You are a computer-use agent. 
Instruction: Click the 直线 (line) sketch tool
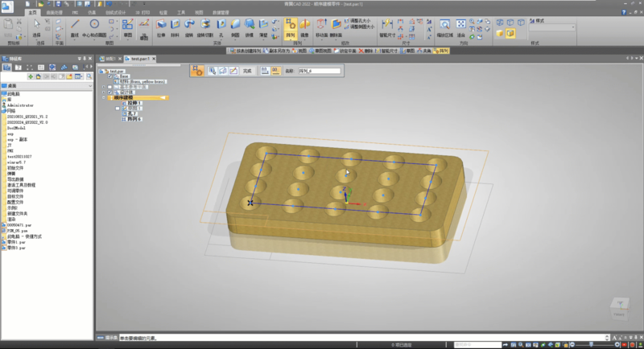click(x=75, y=28)
